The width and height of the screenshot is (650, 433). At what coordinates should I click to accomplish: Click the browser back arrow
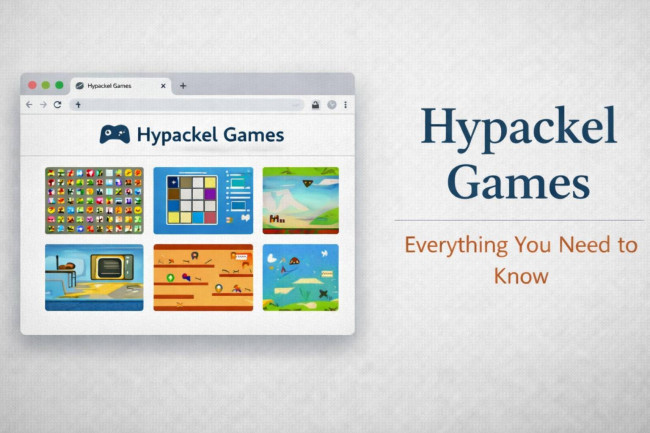coord(29,104)
